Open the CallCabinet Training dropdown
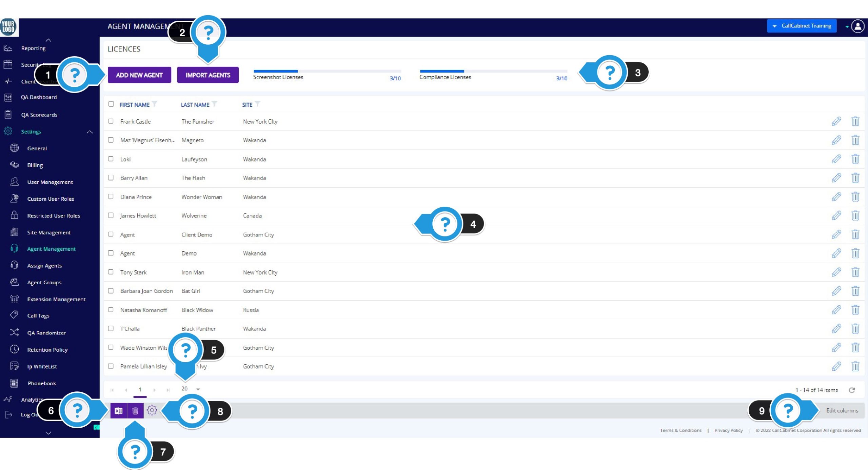 (802, 26)
